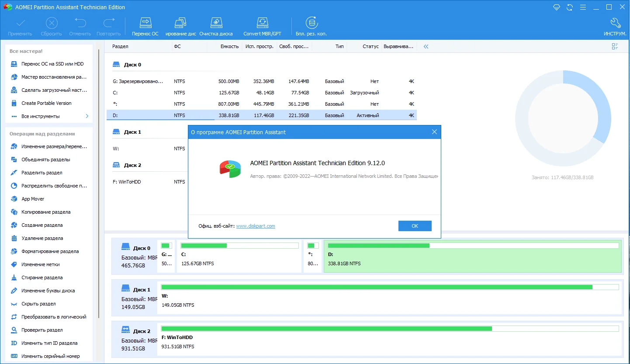Select the C: partition row in list

point(262,93)
